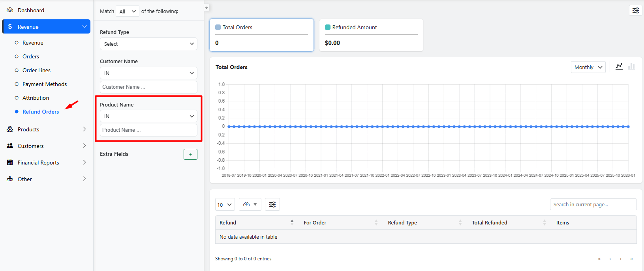The height and width of the screenshot is (271, 644).
Task: Go to next page in pagination
Action: (x=620, y=259)
